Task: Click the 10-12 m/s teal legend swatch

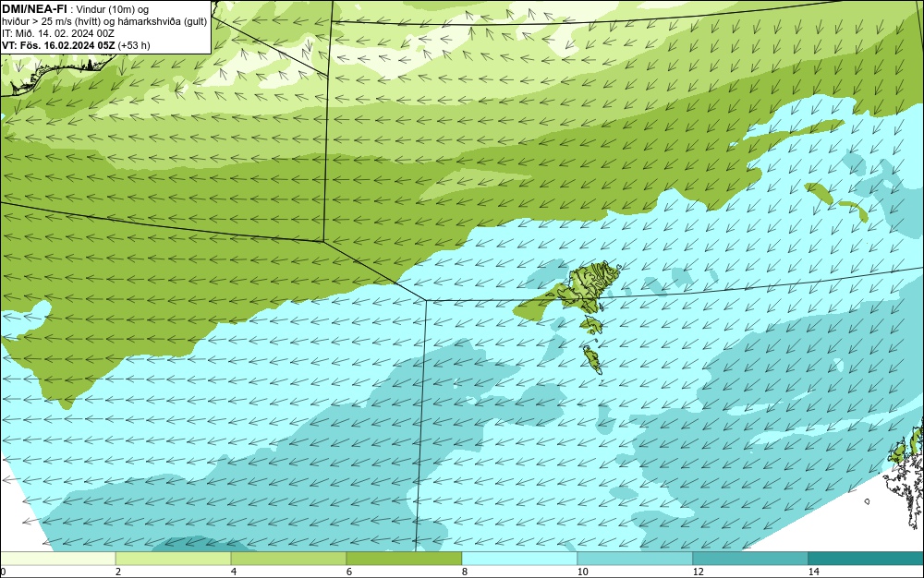Action: point(636,559)
